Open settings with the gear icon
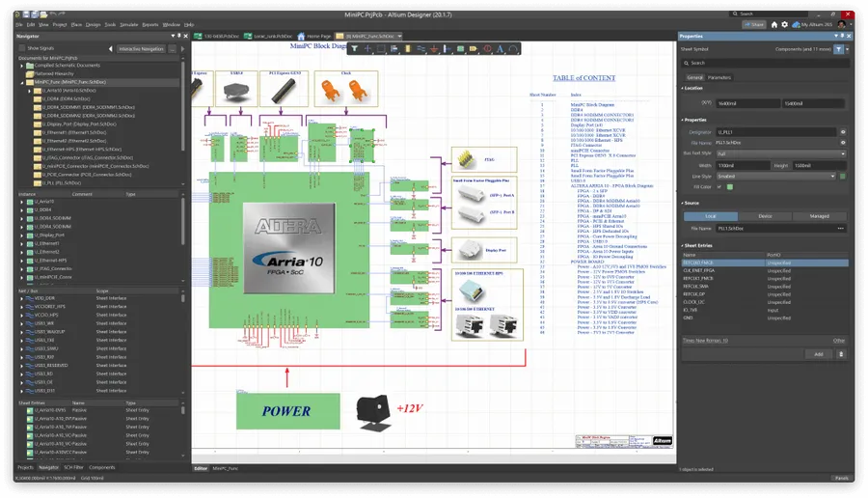This screenshot has height=498, width=868. (784, 24)
